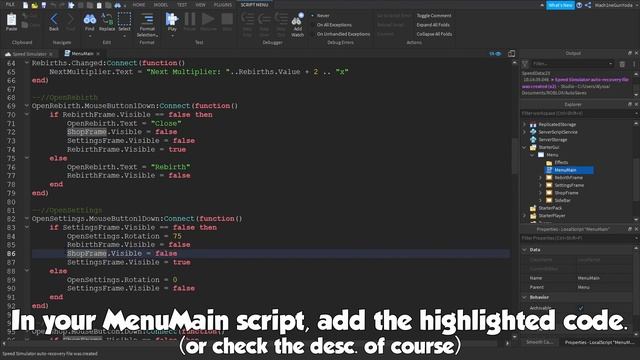Screen dimensions: 640x360
Task: Collapse the StarterGui node
Action: (524, 147)
